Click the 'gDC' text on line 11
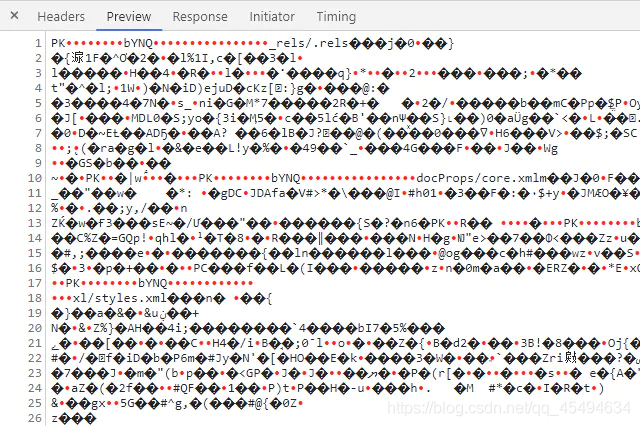This screenshot has height=426, width=640. [232, 193]
